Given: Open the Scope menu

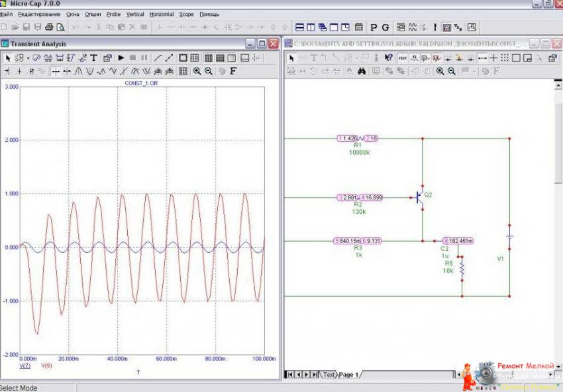Looking at the screenshot, I should [x=187, y=14].
